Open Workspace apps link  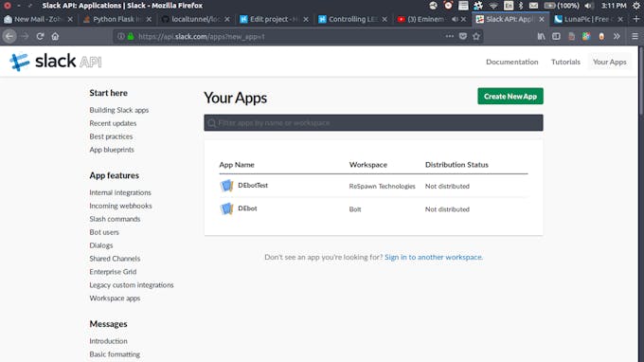click(115, 299)
